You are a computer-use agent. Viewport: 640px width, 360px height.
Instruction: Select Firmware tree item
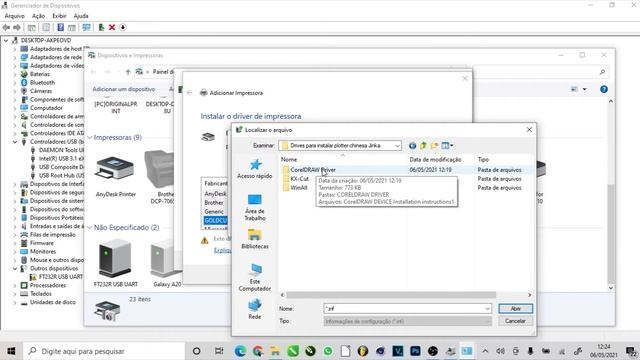pos(42,243)
